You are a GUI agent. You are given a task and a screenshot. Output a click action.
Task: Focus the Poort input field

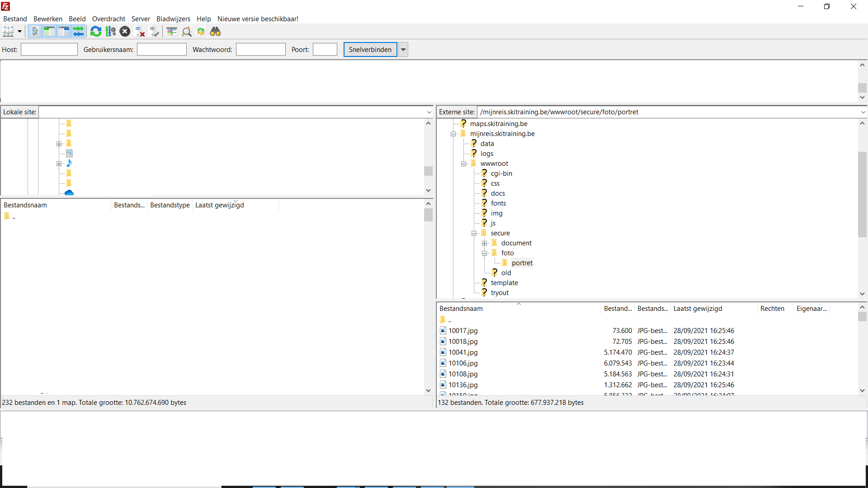point(325,50)
